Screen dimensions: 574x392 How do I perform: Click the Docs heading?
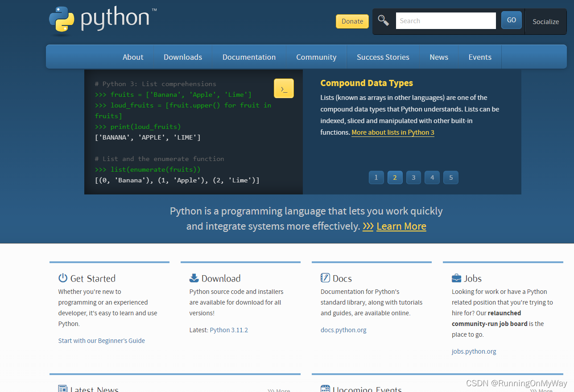point(343,278)
